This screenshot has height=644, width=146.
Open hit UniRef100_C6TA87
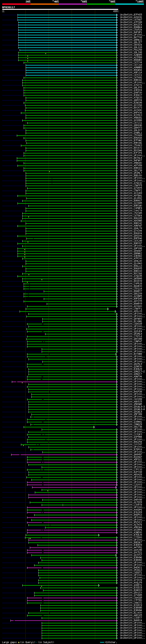pyautogui.click(x=131, y=20)
